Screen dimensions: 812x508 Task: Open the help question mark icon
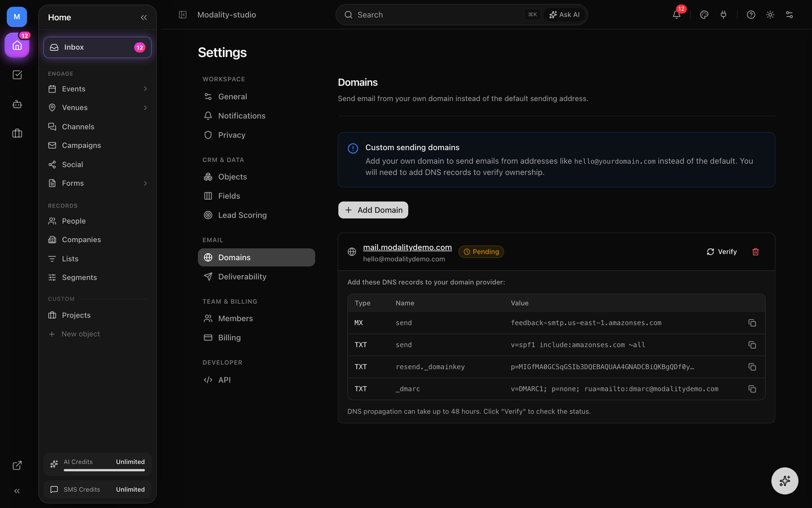pos(751,15)
